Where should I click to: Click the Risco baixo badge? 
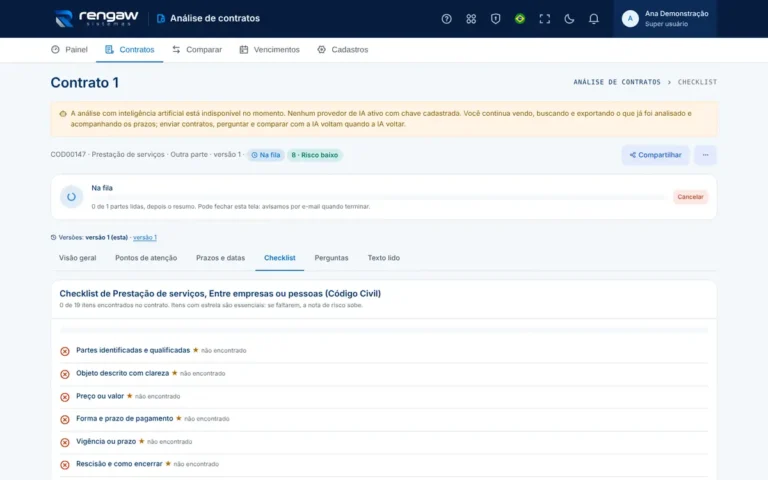click(314, 155)
